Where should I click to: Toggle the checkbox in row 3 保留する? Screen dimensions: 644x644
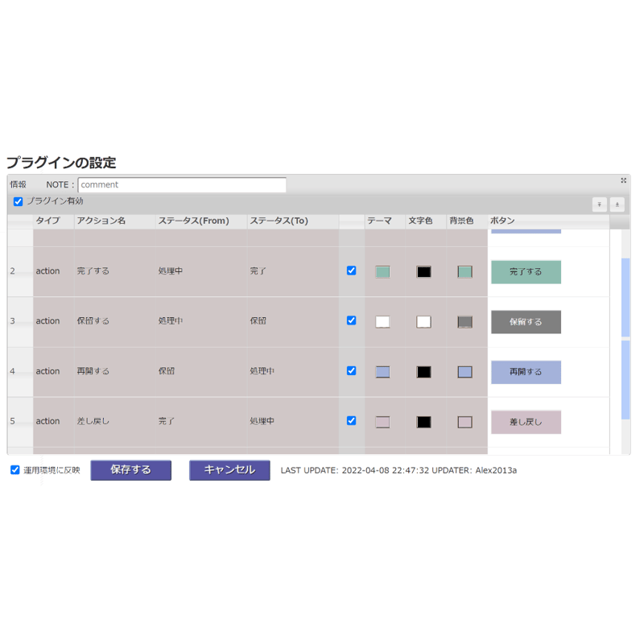351,320
